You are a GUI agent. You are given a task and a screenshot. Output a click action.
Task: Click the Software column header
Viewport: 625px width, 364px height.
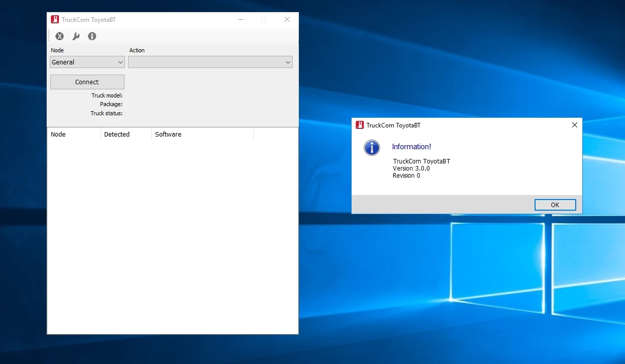pos(202,134)
